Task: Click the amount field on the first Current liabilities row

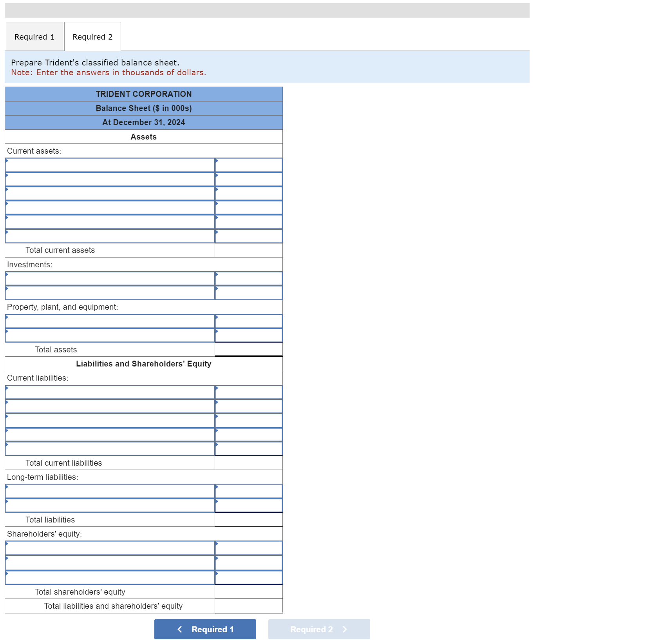Action: [248, 392]
